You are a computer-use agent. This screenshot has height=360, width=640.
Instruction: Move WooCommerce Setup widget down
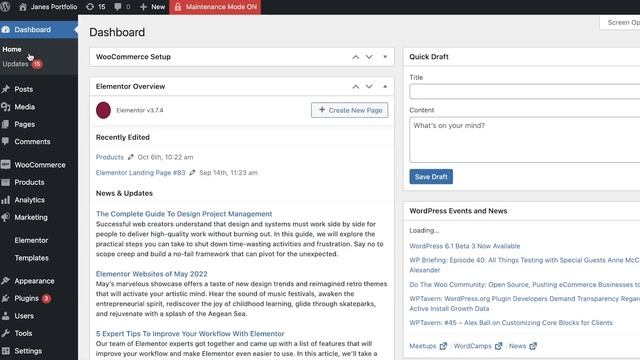[369, 57]
